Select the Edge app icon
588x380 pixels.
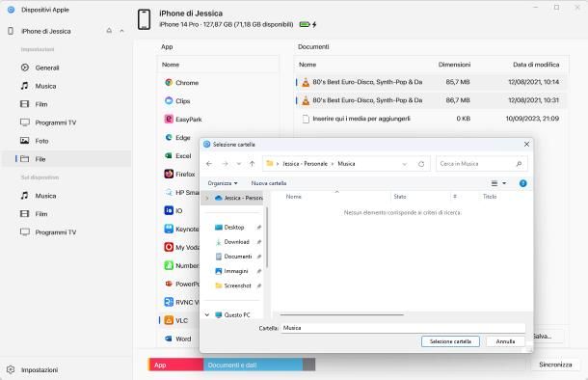point(169,137)
